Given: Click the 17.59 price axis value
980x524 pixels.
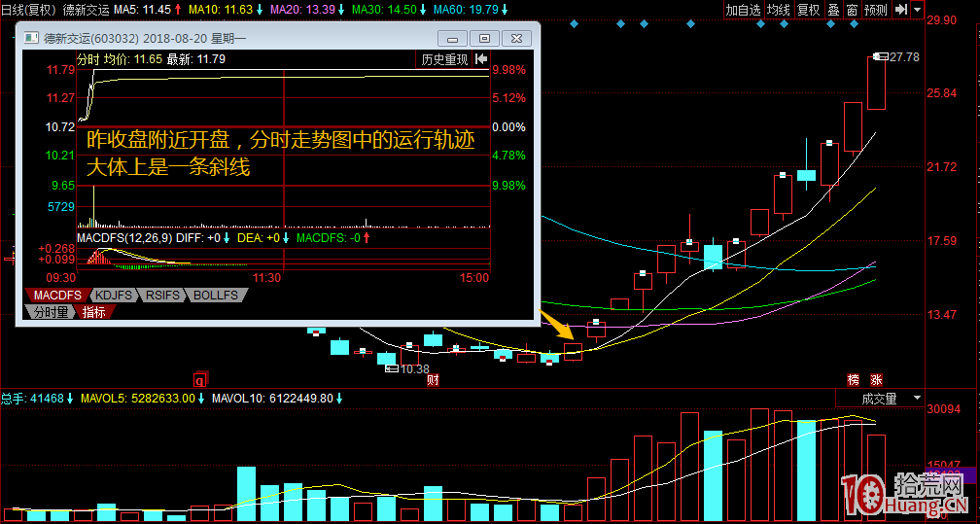Looking at the screenshot, I should coord(942,241).
